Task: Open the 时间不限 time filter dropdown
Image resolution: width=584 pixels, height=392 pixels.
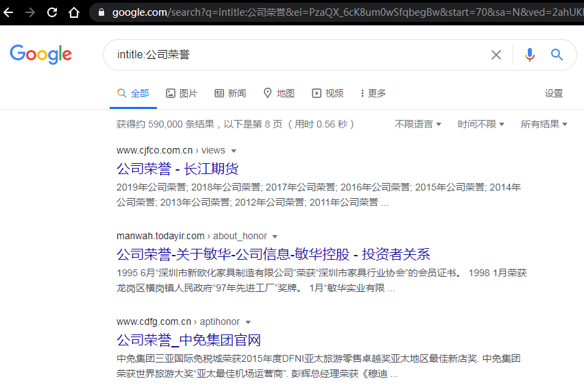Action: 480,124
